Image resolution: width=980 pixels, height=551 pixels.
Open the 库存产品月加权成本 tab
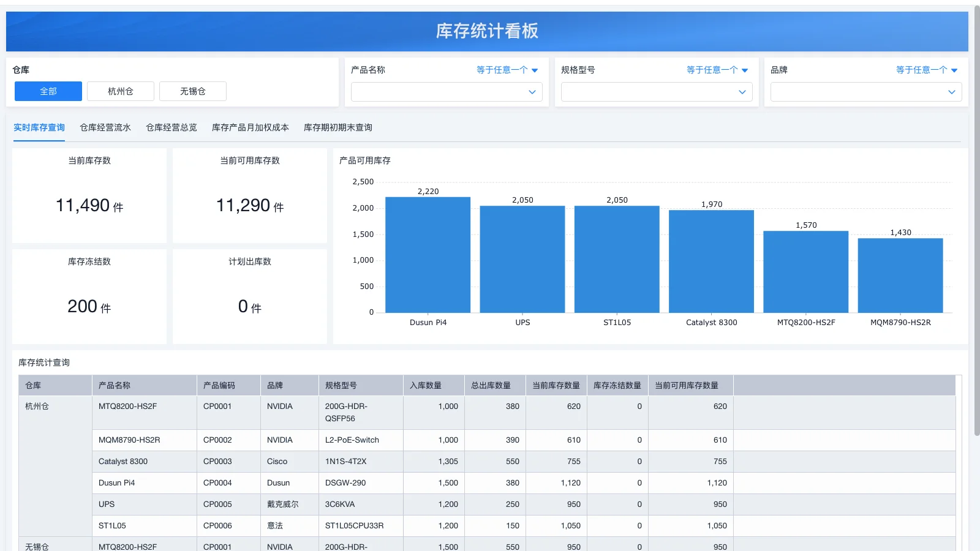point(250,127)
